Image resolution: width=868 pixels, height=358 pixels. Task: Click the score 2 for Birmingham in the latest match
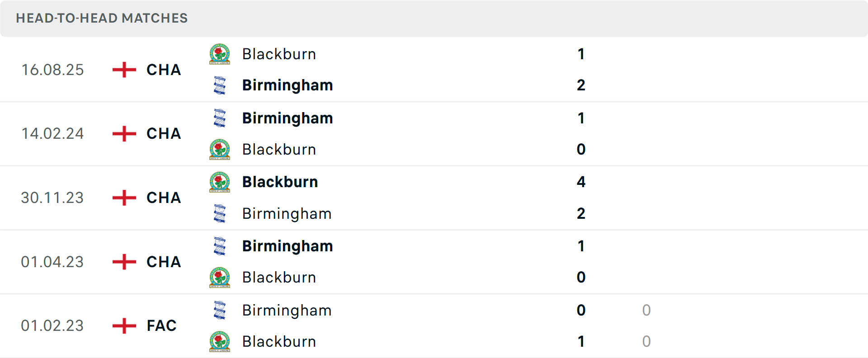tap(581, 85)
